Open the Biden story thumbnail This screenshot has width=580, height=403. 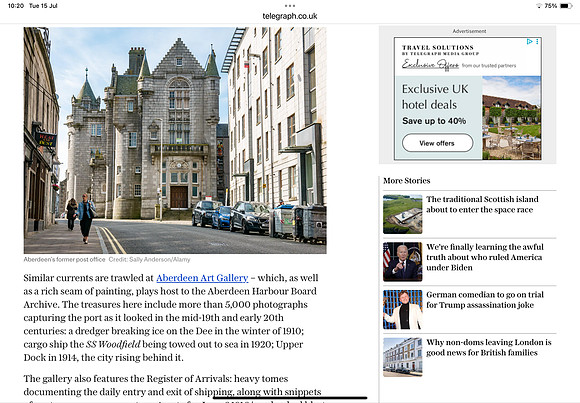coord(402,262)
